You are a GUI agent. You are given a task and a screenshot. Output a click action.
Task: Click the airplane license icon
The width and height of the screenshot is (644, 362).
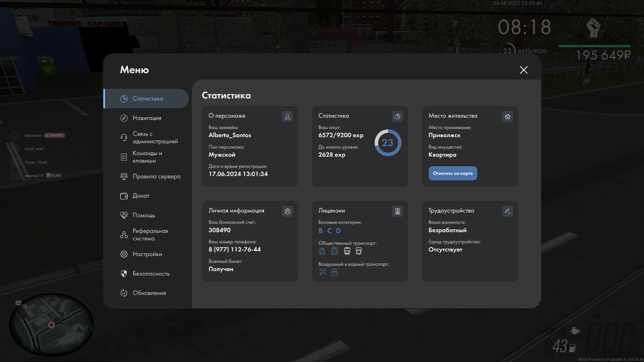tap(323, 272)
